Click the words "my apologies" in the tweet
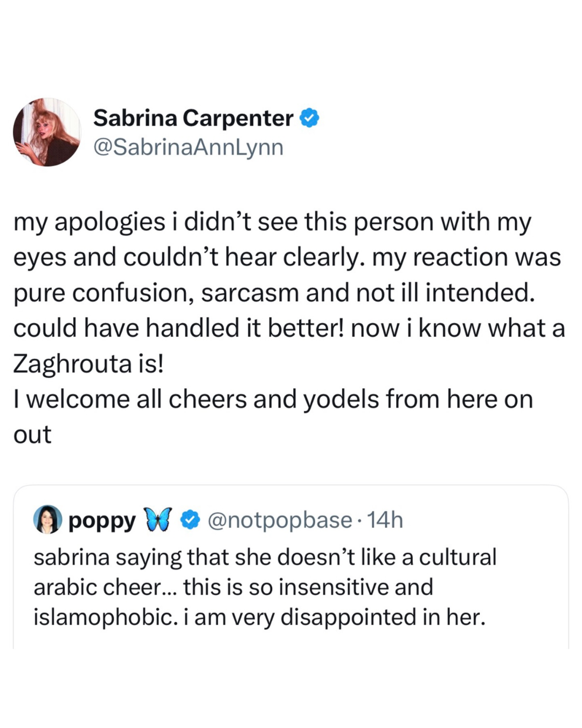 (x=89, y=222)
